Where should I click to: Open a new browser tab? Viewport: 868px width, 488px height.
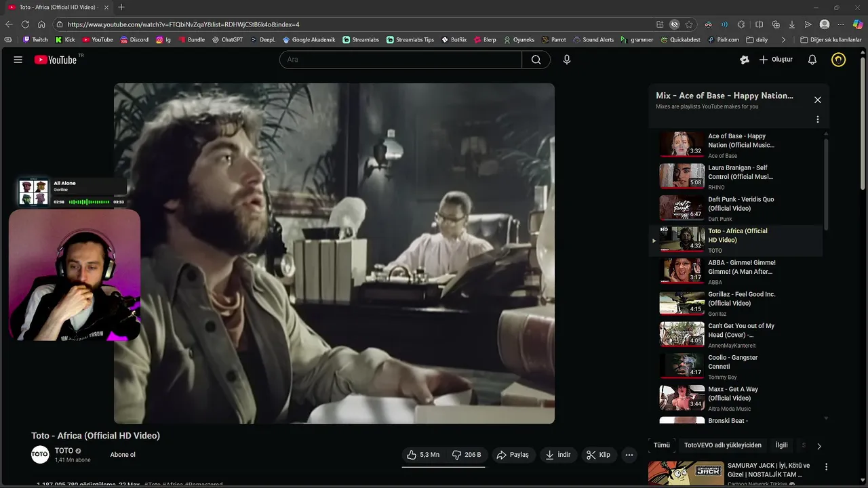coord(121,7)
